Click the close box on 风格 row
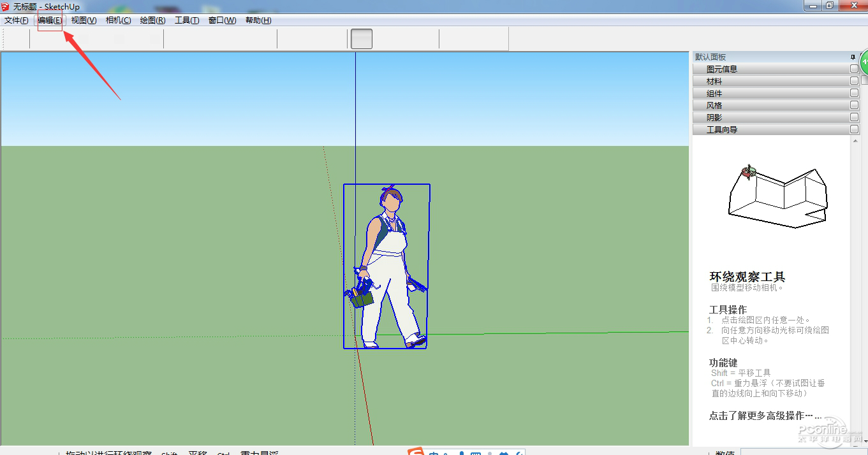Image resolution: width=868 pixels, height=455 pixels. tap(854, 105)
